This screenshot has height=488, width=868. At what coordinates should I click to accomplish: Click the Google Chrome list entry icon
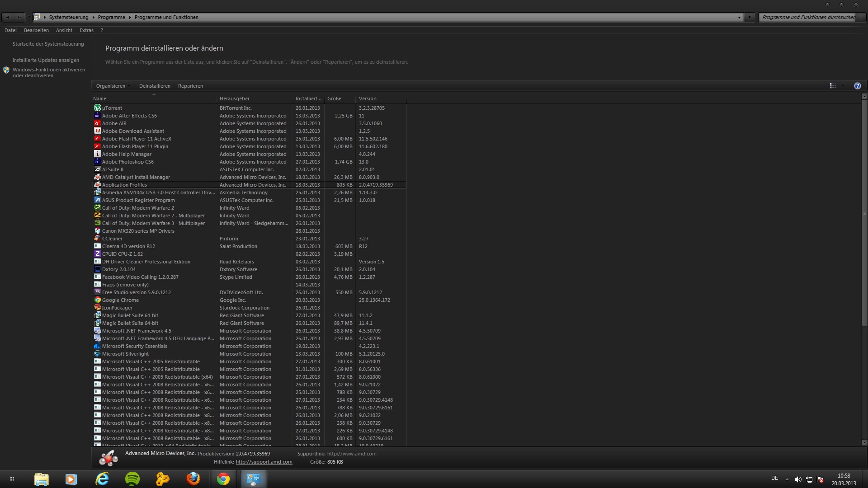(x=97, y=300)
